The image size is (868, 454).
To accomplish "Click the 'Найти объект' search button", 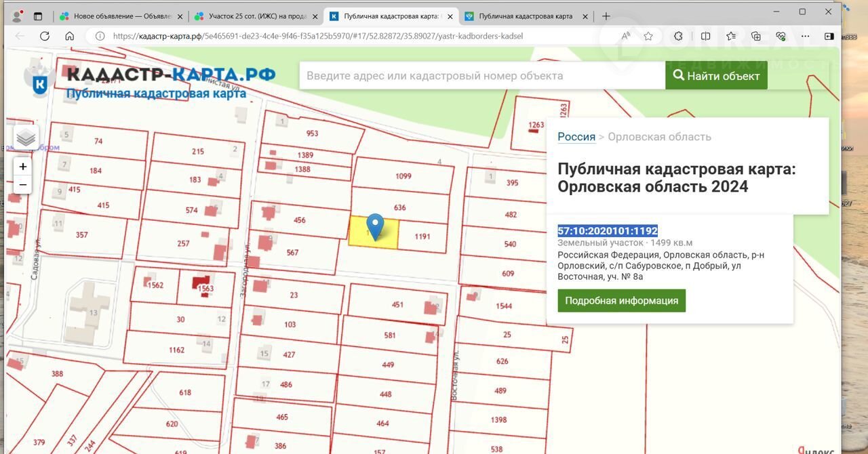I will 716,76.
